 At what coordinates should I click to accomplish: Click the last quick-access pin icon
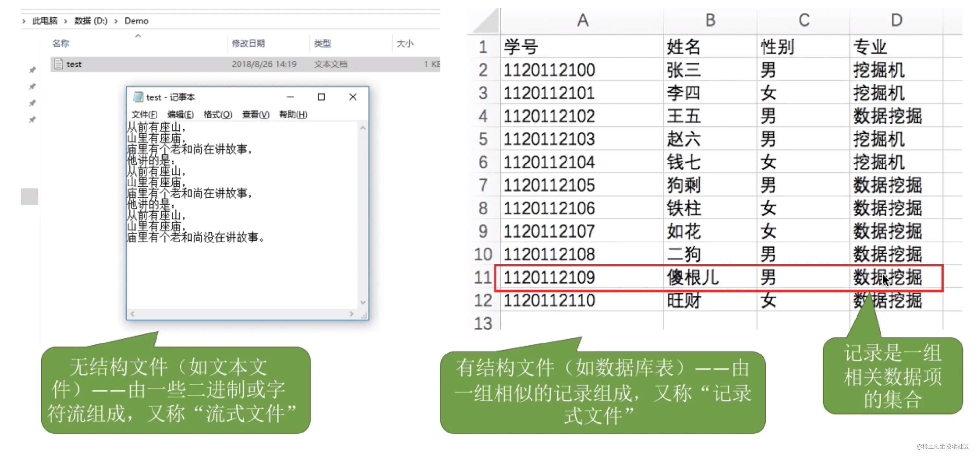32,120
